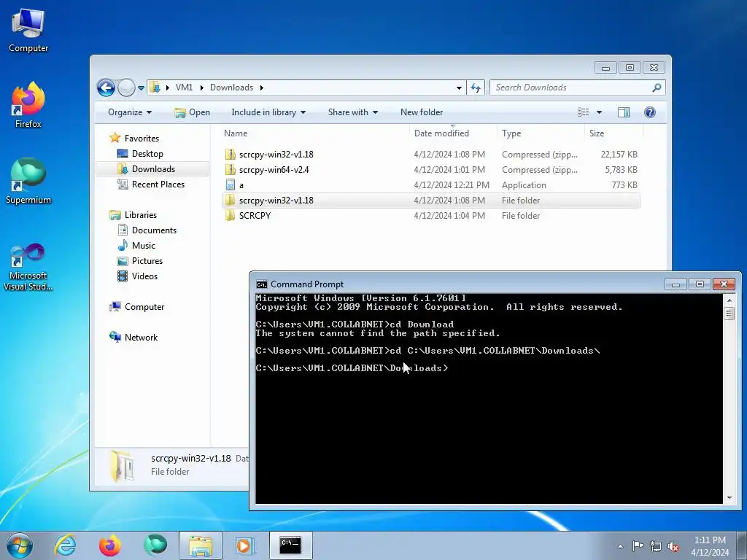Image resolution: width=747 pixels, height=560 pixels.
Task: Switch to Command Prompt taskbar button
Action: click(290, 545)
